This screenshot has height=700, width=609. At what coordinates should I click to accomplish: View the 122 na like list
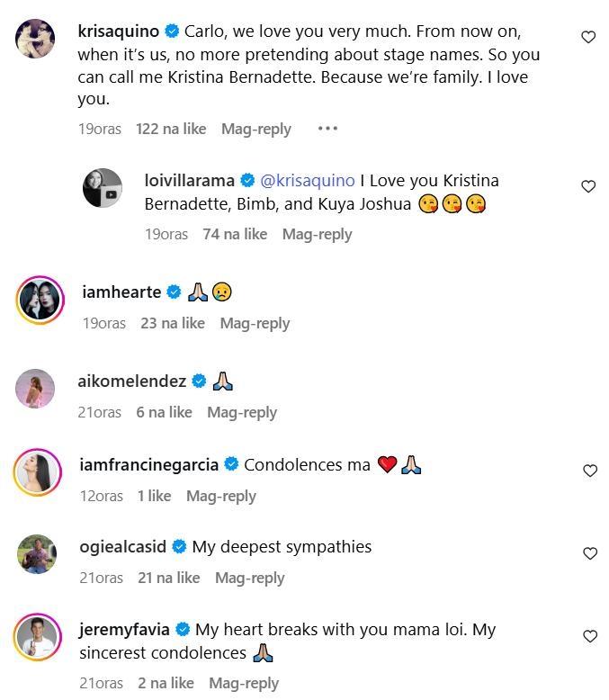pyautogui.click(x=171, y=129)
